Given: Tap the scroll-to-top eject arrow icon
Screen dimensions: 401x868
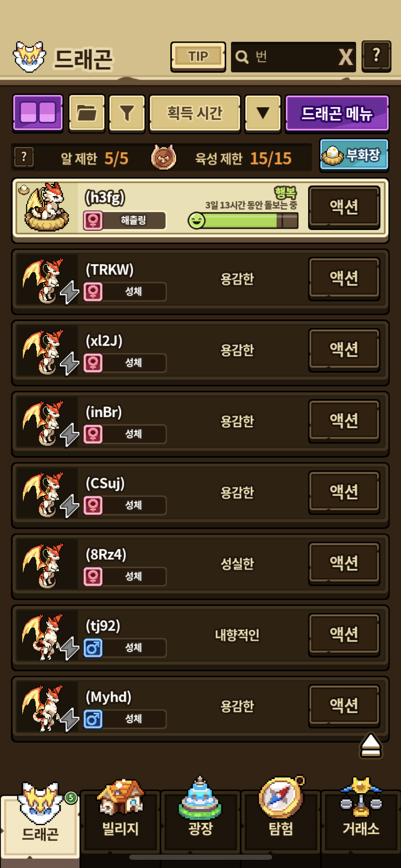Looking at the screenshot, I should (x=370, y=746).
